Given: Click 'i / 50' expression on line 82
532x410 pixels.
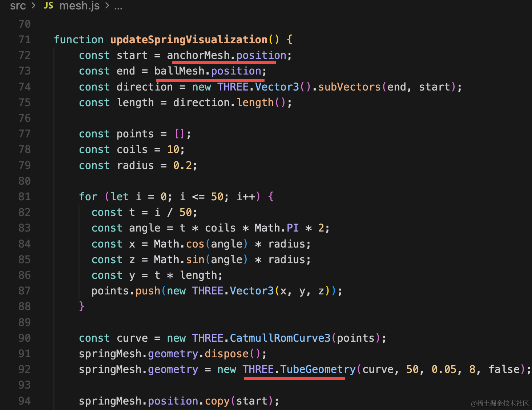Looking at the screenshot, I should [173, 212].
